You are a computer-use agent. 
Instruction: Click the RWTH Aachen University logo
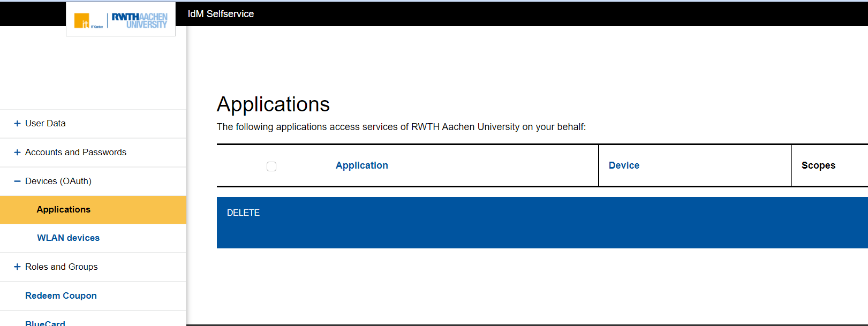(x=139, y=21)
